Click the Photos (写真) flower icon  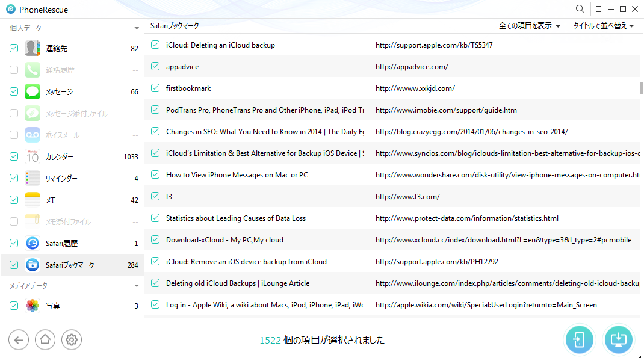point(33,306)
